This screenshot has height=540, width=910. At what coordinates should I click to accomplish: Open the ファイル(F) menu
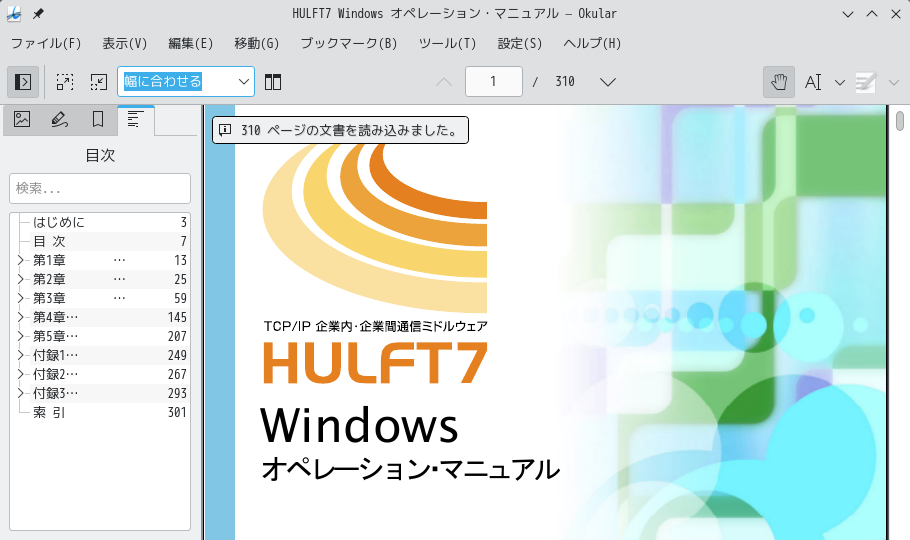point(46,44)
